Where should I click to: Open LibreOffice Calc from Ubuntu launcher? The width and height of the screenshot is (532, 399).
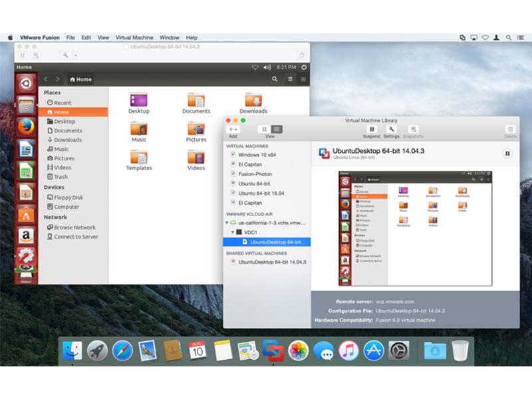pos(26,171)
